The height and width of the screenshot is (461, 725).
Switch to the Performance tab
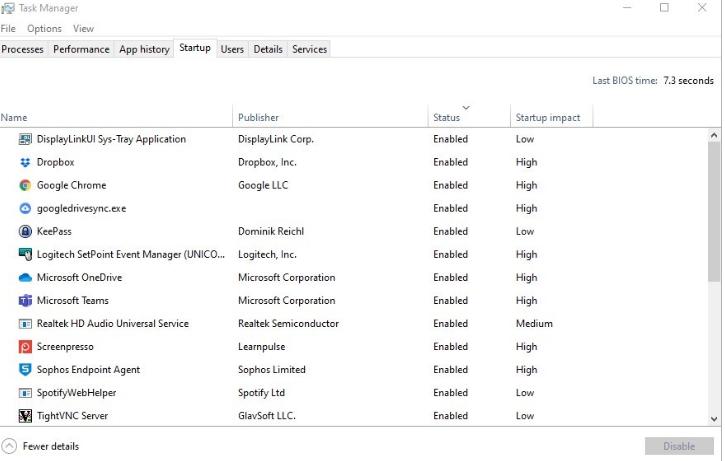pos(81,49)
